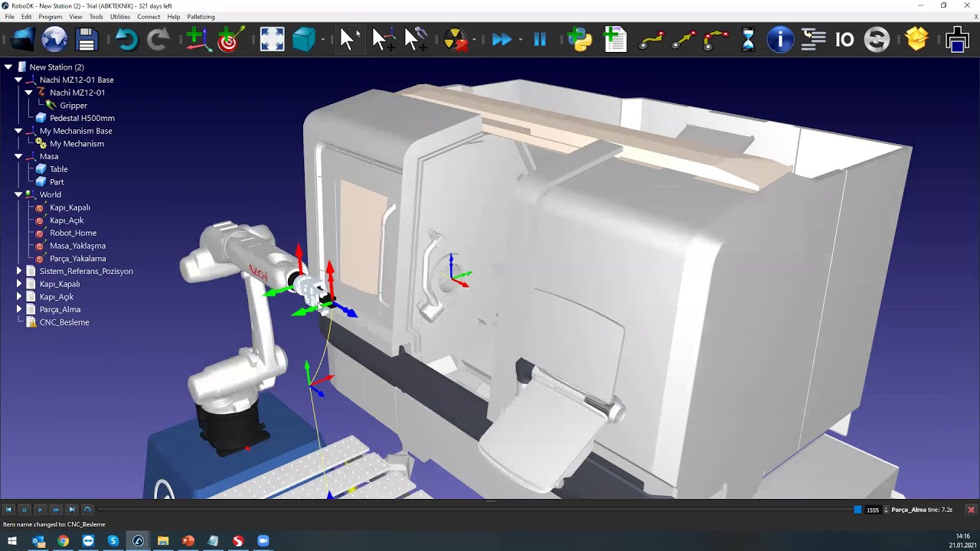This screenshot has height=551, width=980.
Task: Collapse Nachi MZ12-01 Base node
Action: 18,80
